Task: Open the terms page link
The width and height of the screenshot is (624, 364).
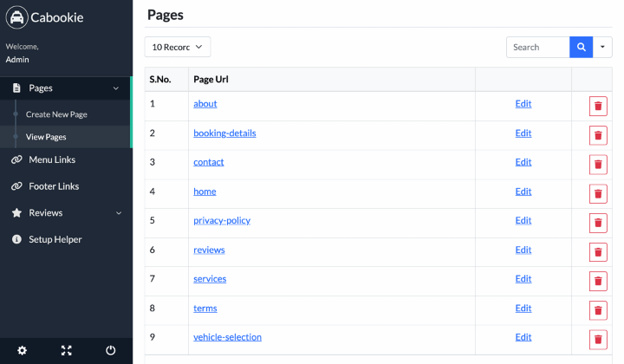Action: pos(205,309)
